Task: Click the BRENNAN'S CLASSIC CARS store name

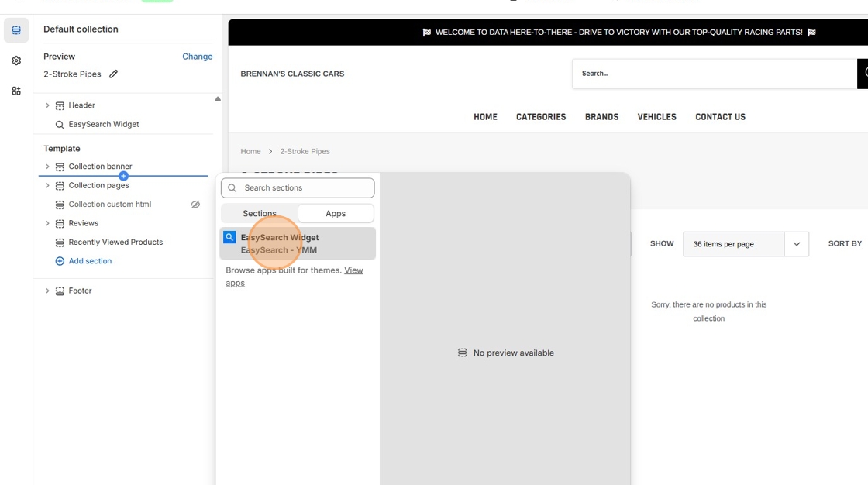Action: point(292,74)
